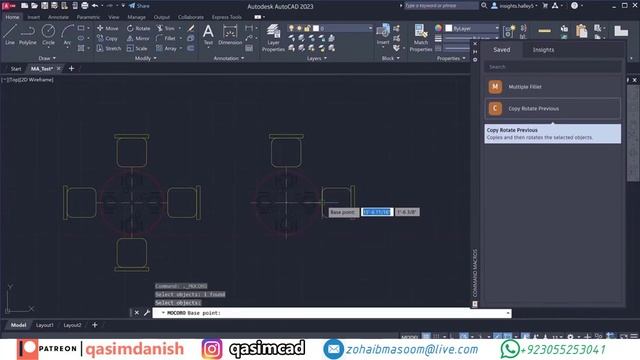Expand the Modify panel
The height and width of the screenshot is (360, 640).
[146, 58]
